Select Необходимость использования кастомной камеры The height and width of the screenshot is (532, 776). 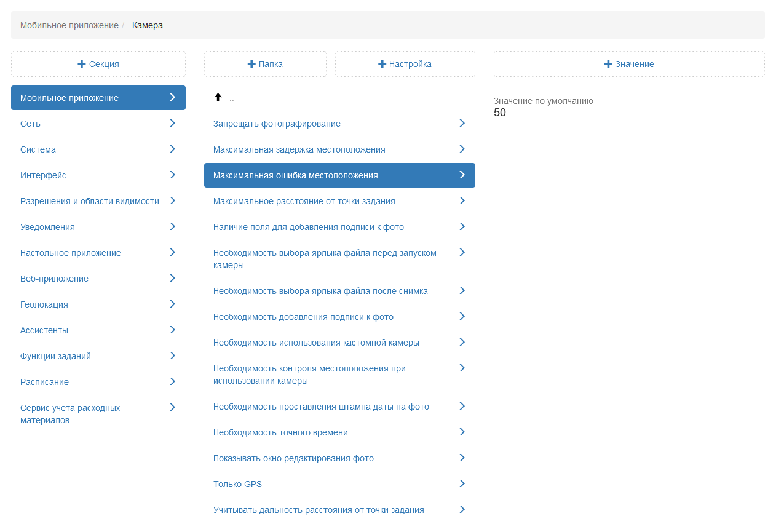pyautogui.click(x=339, y=343)
